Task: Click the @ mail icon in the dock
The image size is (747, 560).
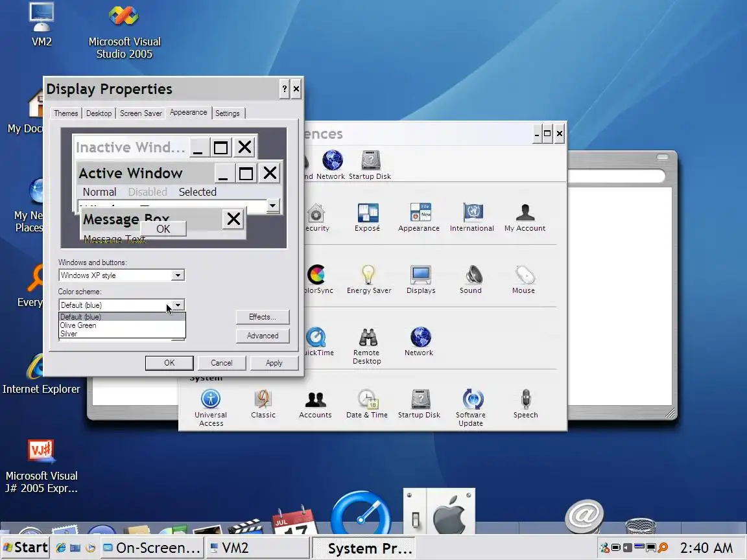Action: click(x=584, y=516)
